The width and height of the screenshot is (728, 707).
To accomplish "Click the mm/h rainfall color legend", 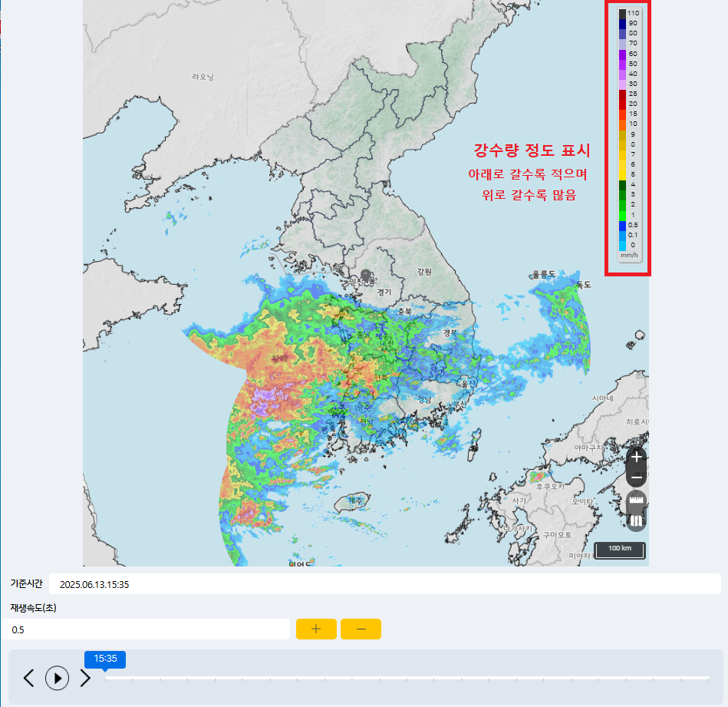I will pyautogui.click(x=628, y=134).
